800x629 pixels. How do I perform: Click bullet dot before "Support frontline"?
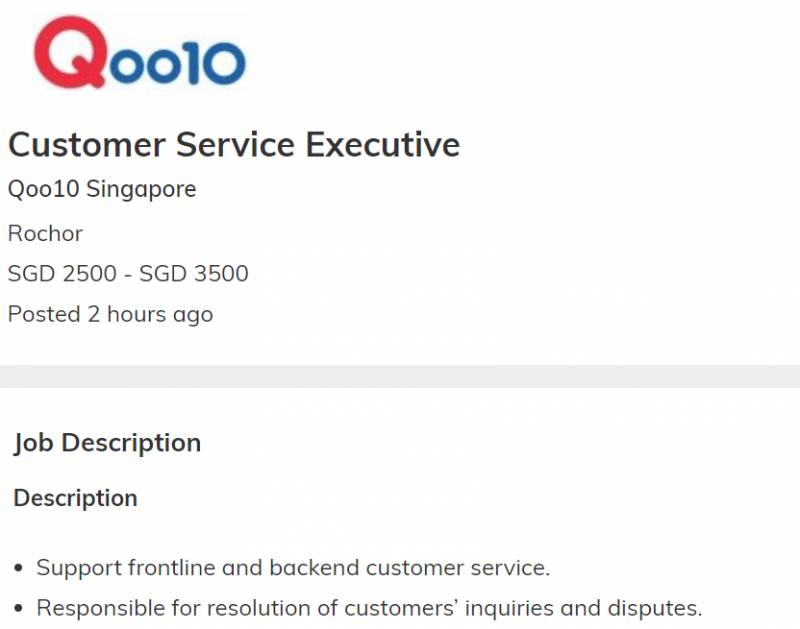point(20,569)
